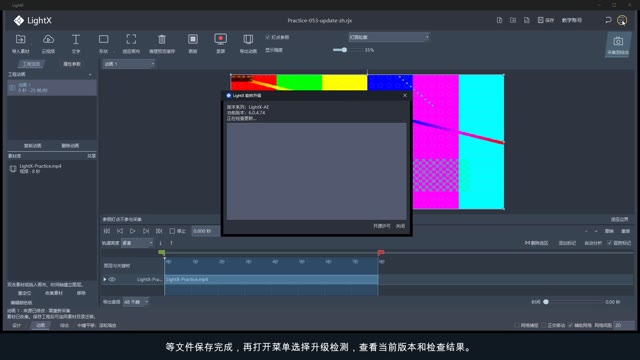
Task: Click the LightX logo in the header
Action: point(32,20)
